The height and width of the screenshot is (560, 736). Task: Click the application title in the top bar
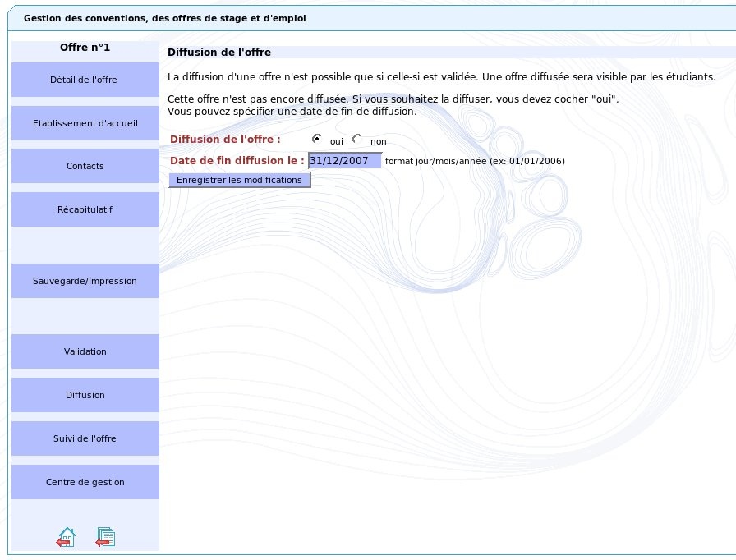click(x=165, y=18)
